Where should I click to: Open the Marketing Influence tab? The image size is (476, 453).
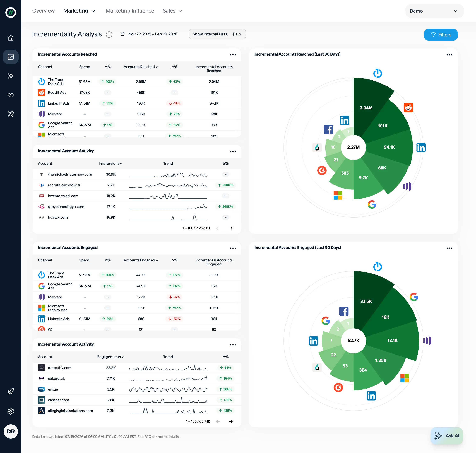130,11
